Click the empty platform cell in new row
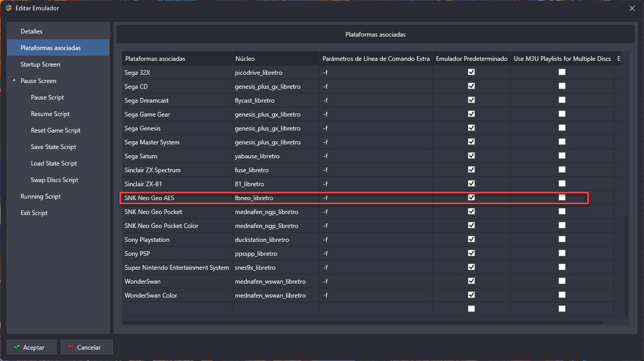This screenshot has height=361, width=644. [x=177, y=309]
